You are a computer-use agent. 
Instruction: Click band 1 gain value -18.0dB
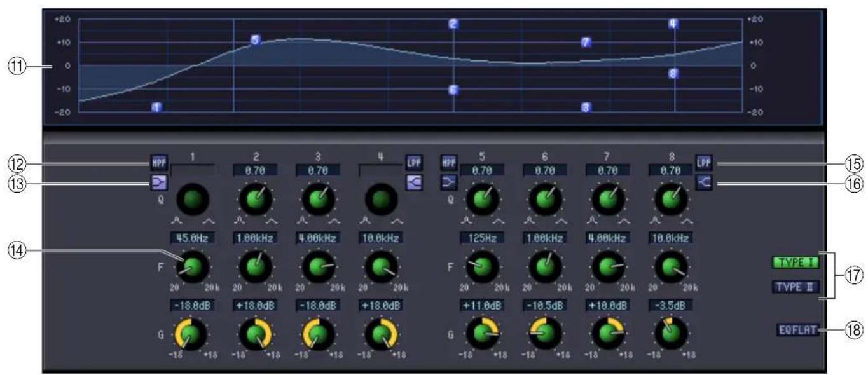point(193,304)
